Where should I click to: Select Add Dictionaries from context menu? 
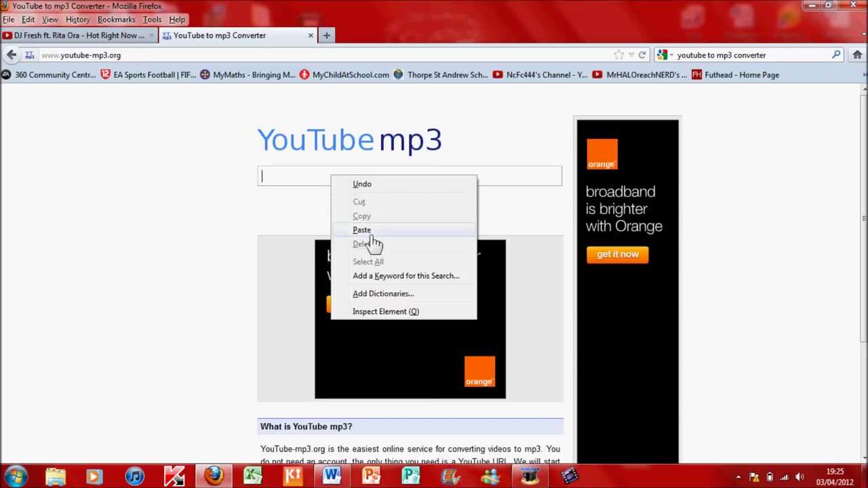pyautogui.click(x=403, y=293)
